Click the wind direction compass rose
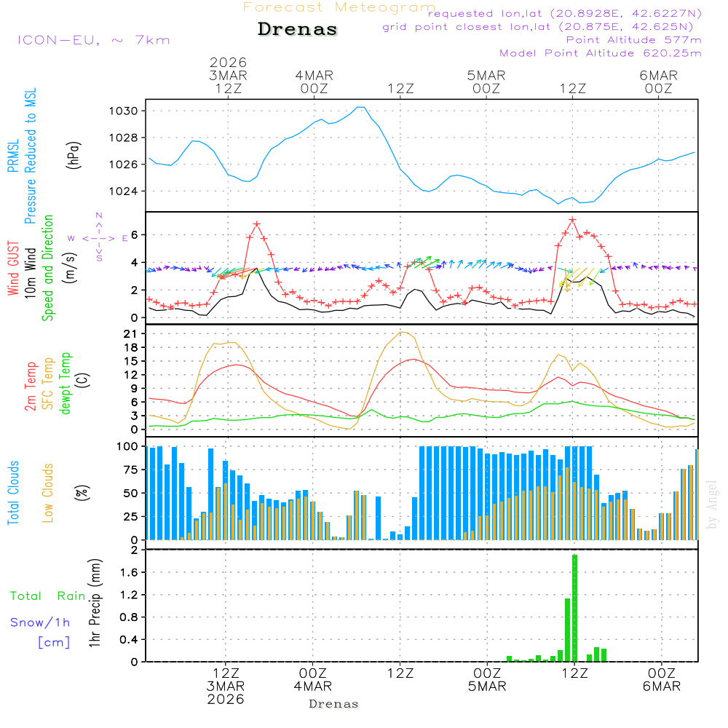This screenshot has height=728, width=728. [99, 238]
